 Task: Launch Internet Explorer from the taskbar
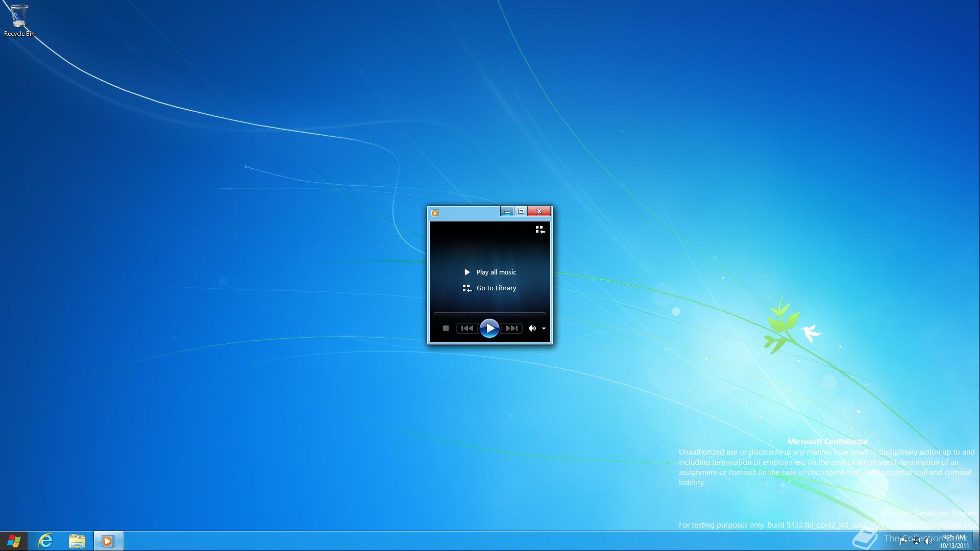pos(45,541)
